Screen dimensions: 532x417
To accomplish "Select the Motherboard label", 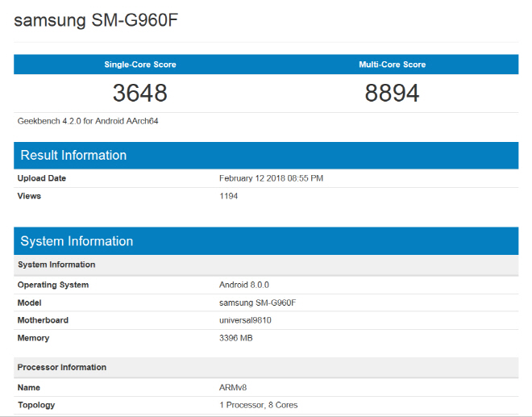I will tap(43, 320).
